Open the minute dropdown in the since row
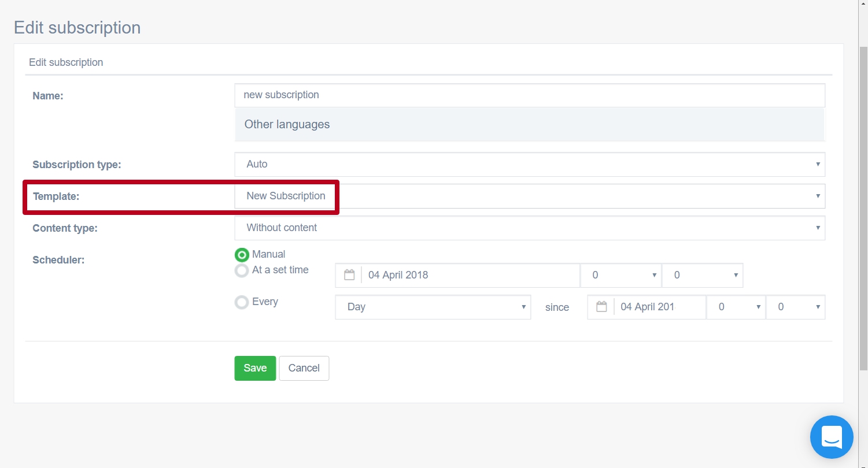 click(796, 307)
